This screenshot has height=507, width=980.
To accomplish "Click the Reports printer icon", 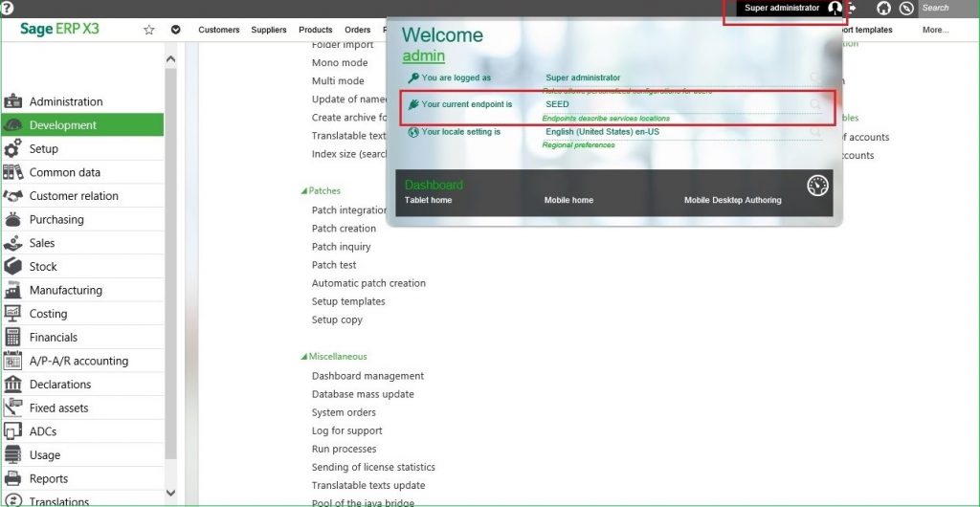I will 12,479.
